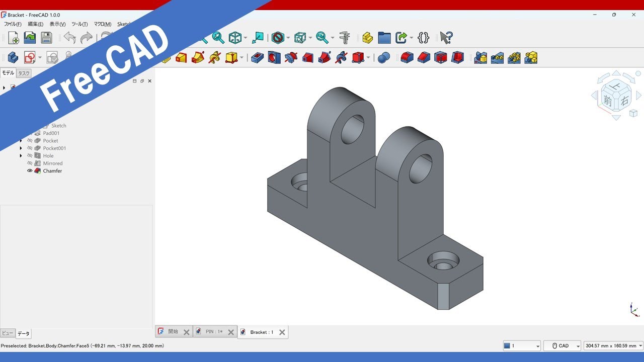
Task: Select the Thickness tool
Action: (457, 57)
